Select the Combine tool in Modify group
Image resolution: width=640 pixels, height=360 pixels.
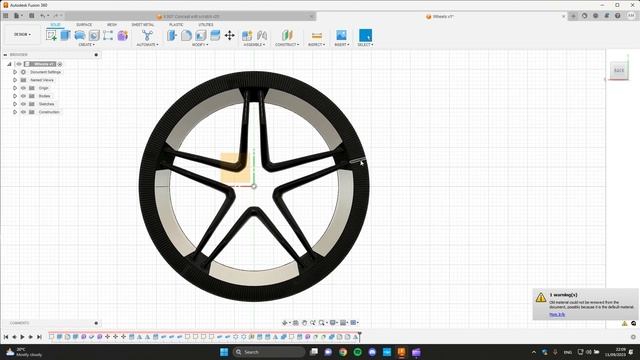click(x=215, y=36)
